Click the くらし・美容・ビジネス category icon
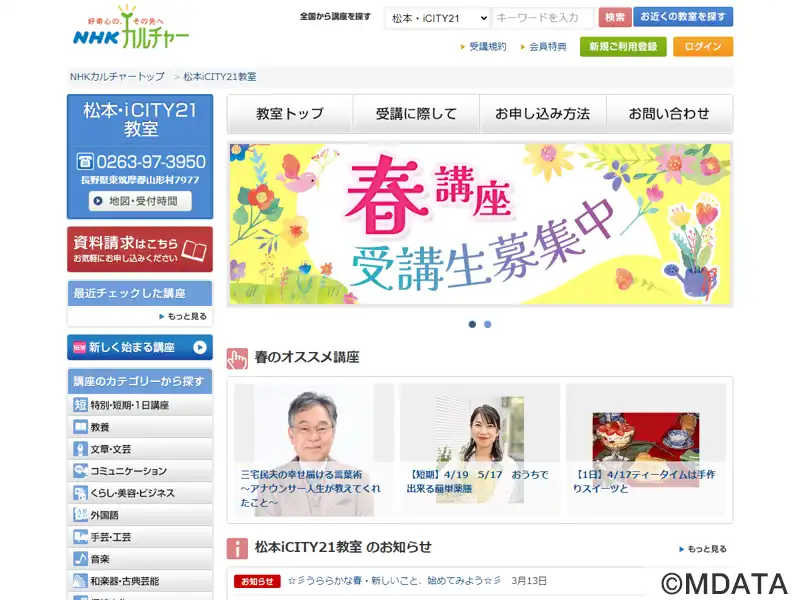This screenshot has height=600, width=800. (x=80, y=493)
